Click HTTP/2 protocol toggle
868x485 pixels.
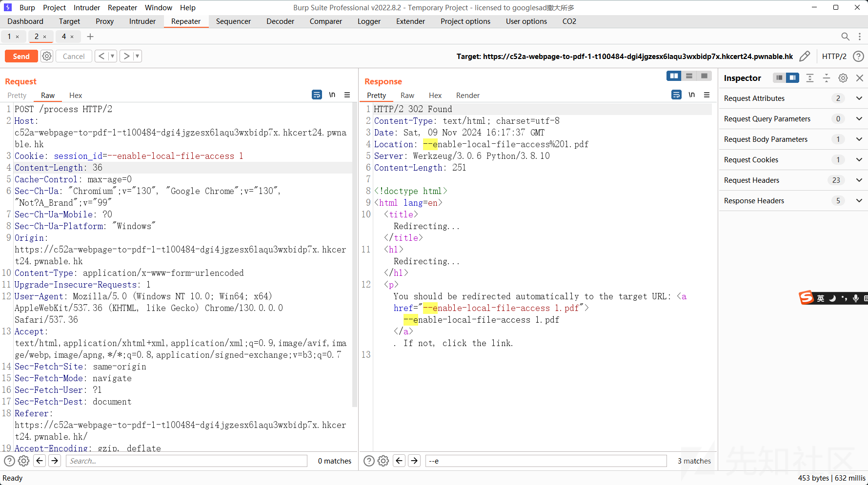(834, 56)
